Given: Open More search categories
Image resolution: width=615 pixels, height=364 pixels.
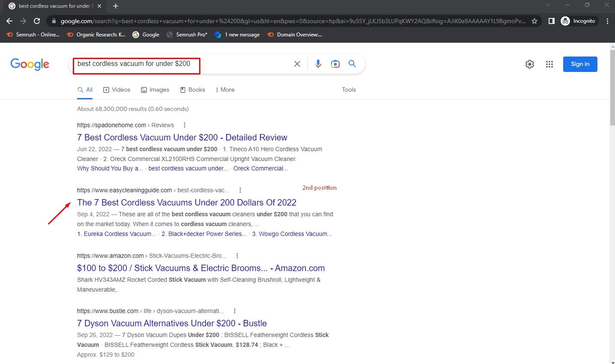Looking at the screenshot, I should coord(225,90).
